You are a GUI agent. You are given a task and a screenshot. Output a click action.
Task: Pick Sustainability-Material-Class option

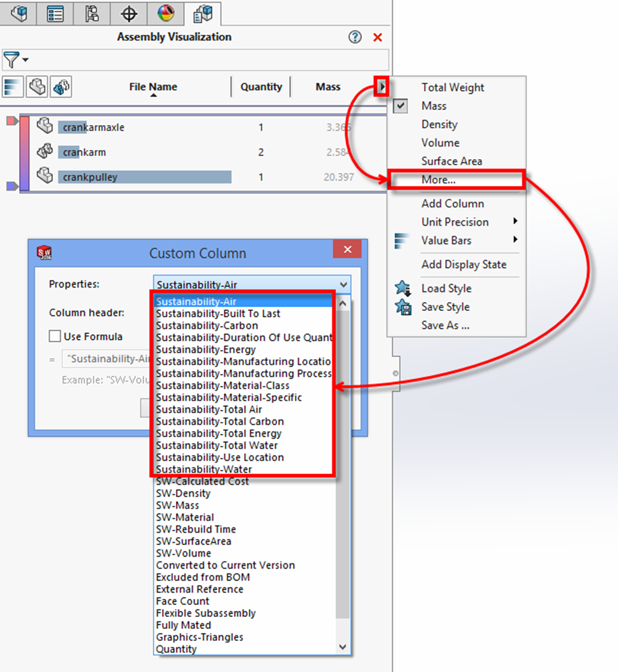[223, 386]
